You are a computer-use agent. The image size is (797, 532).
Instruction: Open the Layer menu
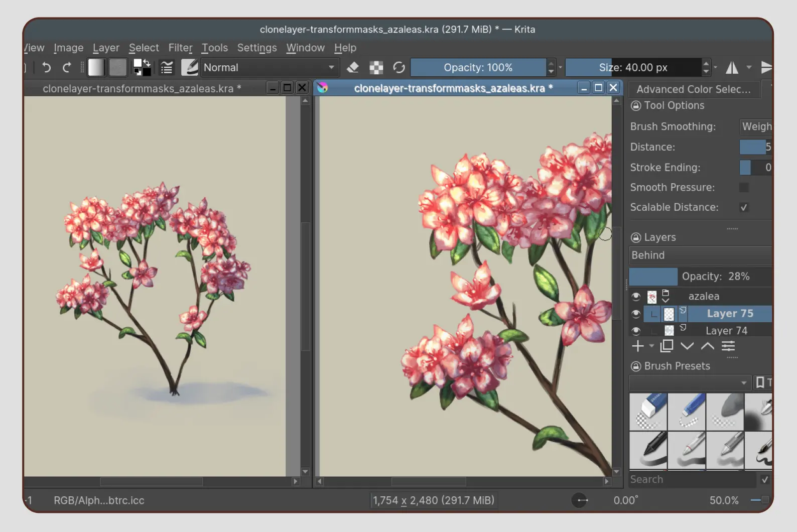pos(106,48)
